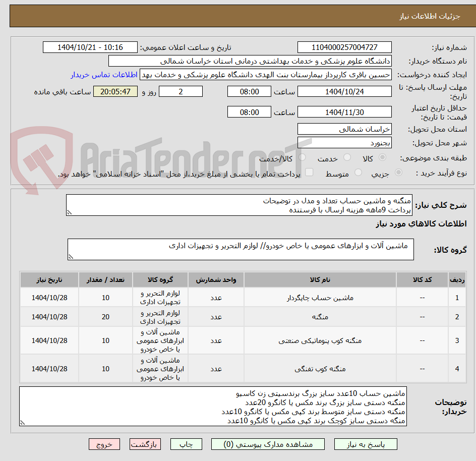Click the پاسخ به نیاز button
The image size is (476, 461).
point(366,444)
